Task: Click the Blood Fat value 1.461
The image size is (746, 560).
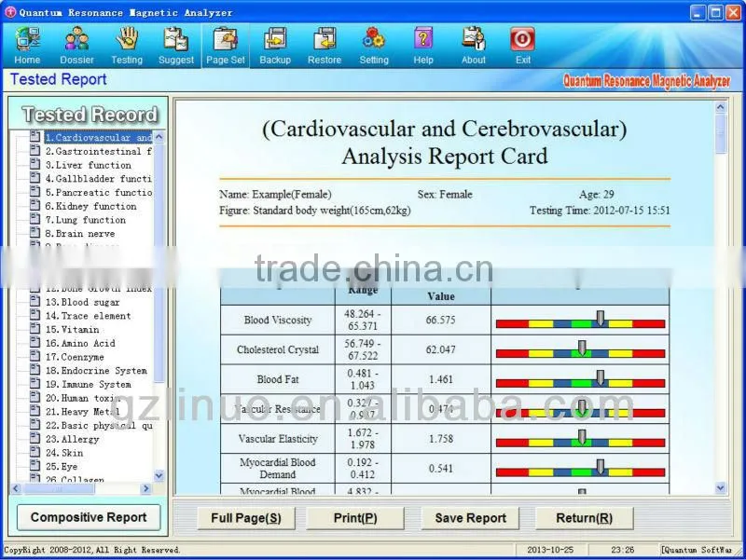Action: (440, 379)
